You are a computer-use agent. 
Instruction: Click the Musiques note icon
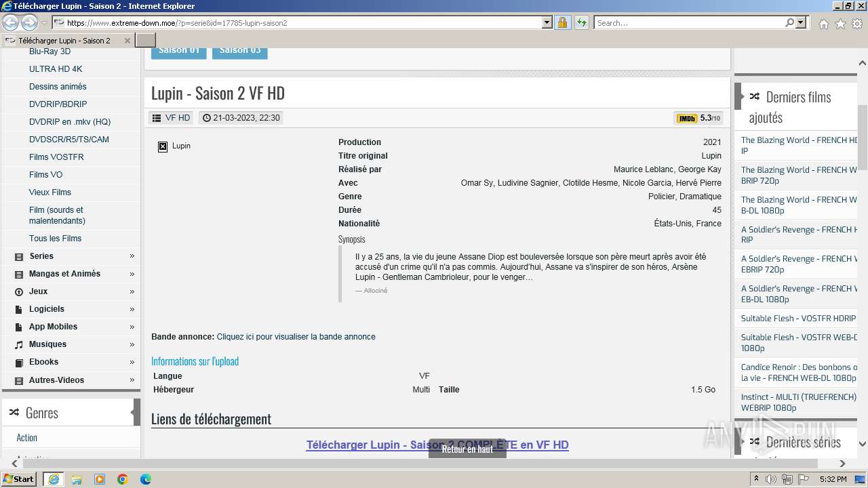[19, 345]
